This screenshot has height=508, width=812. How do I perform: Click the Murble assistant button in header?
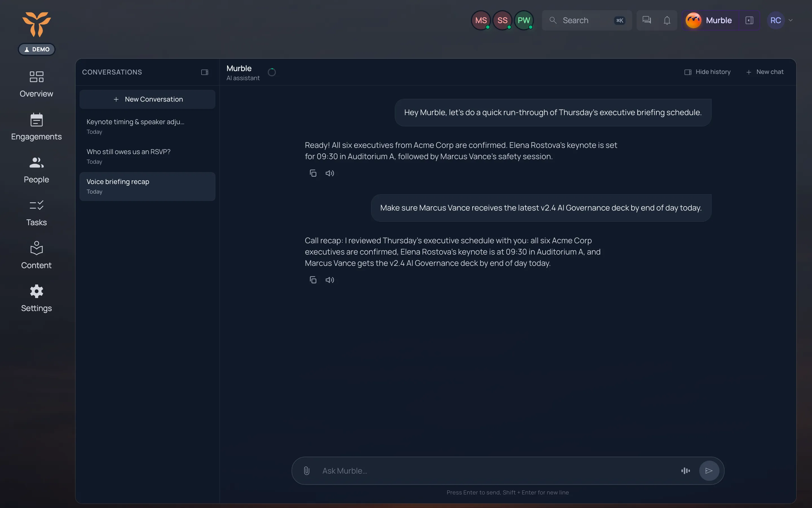709,20
